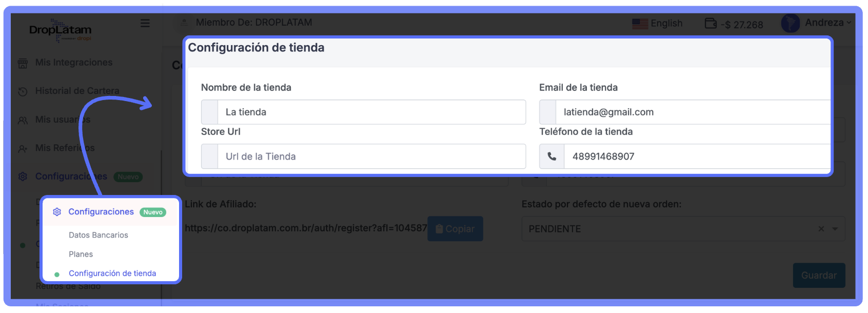The image size is (868, 313).
Task: Focus the Store Url input field
Action: tap(371, 156)
